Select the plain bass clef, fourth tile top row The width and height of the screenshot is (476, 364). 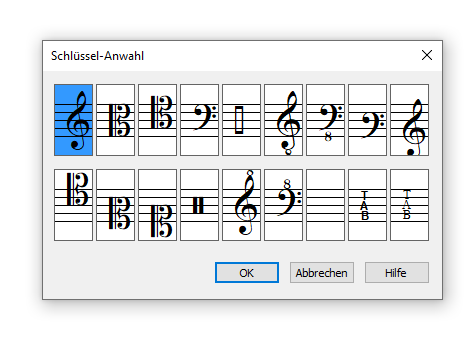(199, 120)
